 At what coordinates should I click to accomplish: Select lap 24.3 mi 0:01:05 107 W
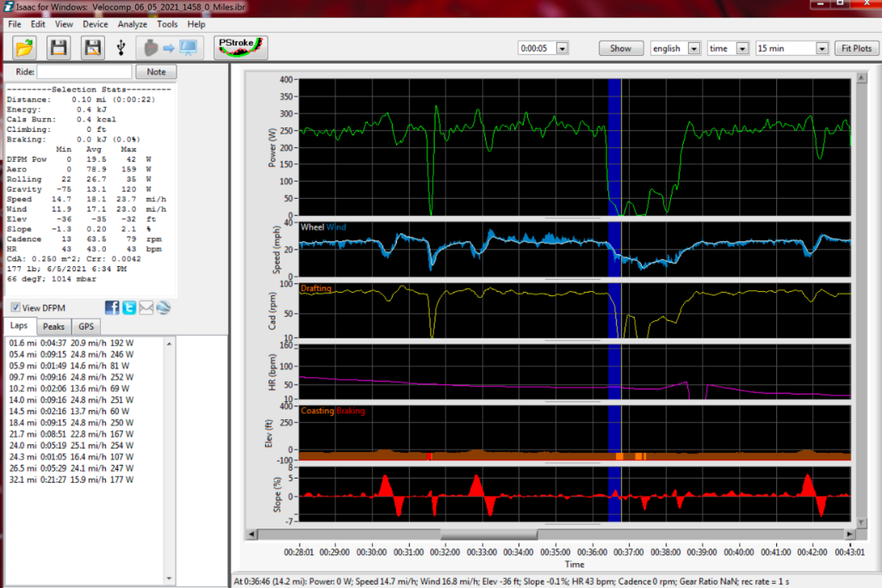coord(71,456)
